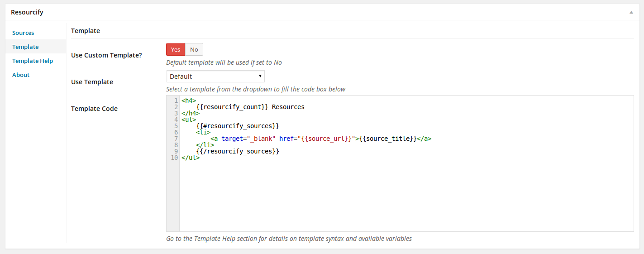
Task: Click the {{source_title}} variable in the code
Action: click(x=387, y=139)
